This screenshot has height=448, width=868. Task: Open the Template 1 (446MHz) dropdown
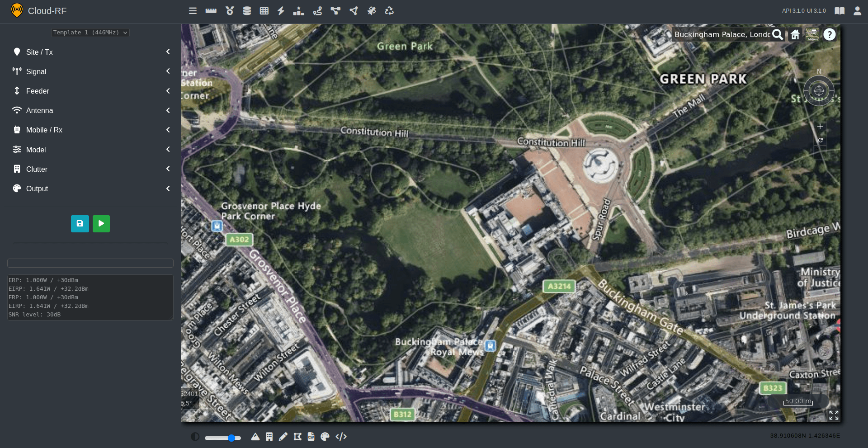tap(90, 33)
